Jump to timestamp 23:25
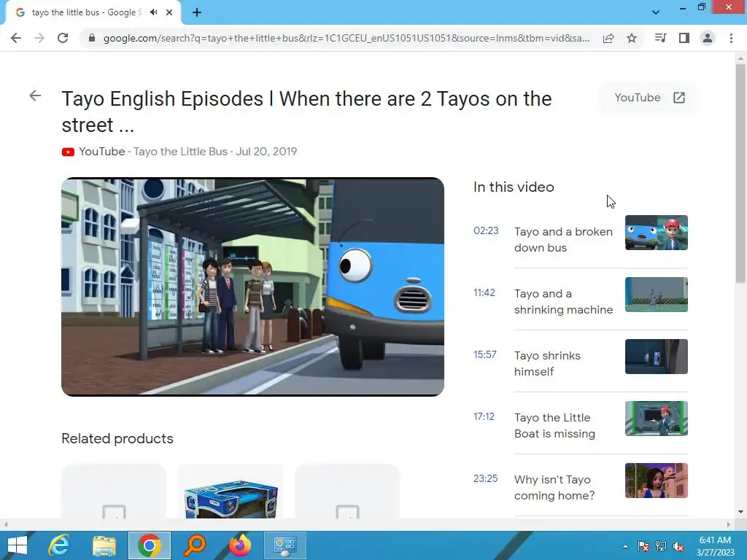747x560 pixels. click(485, 478)
